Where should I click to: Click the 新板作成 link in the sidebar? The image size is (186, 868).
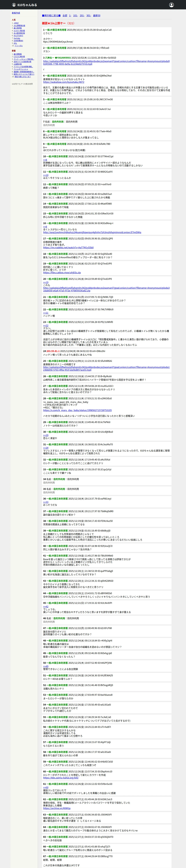click(x=16, y=13)
